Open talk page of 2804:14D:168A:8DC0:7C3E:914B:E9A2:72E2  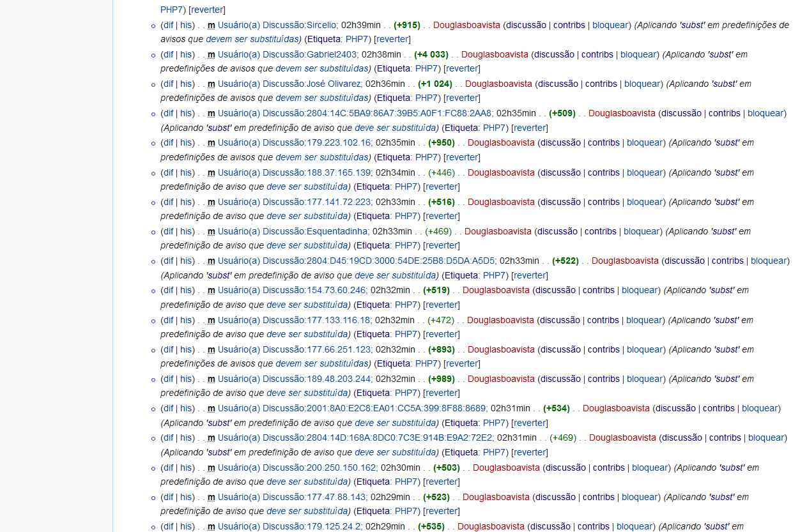(x=355, y=437)
